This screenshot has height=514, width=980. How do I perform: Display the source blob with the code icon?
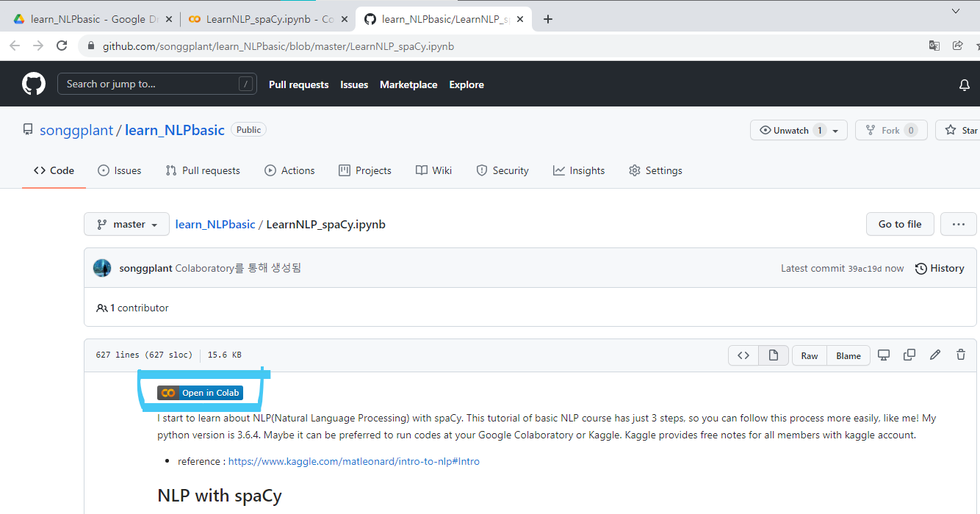tap(743, 355)
